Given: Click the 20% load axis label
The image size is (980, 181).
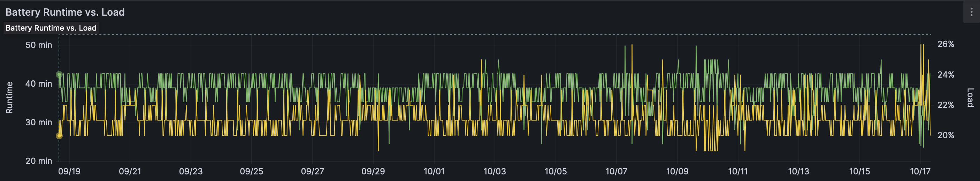Looking at the screenshot, I should pos(946,135).
